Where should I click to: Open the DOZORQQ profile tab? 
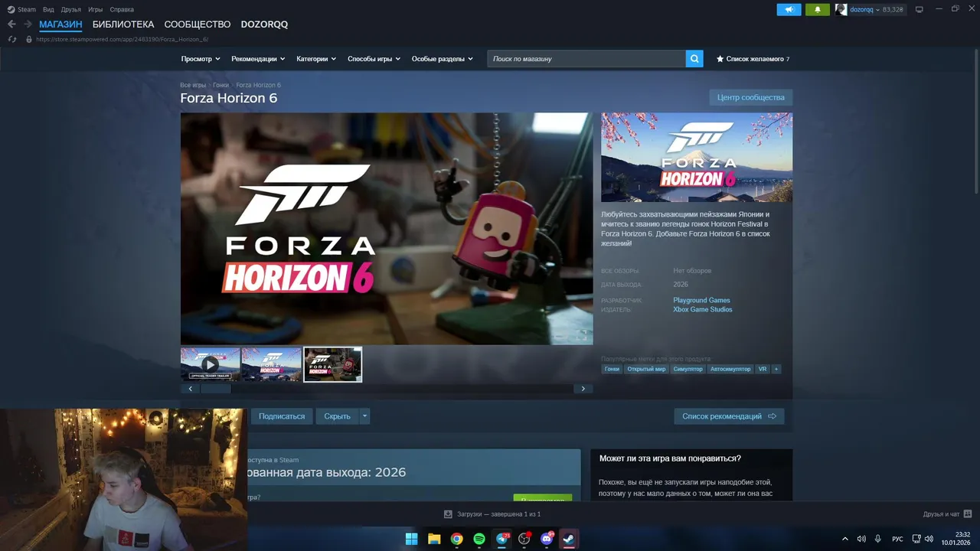click(x=264, y=24)
